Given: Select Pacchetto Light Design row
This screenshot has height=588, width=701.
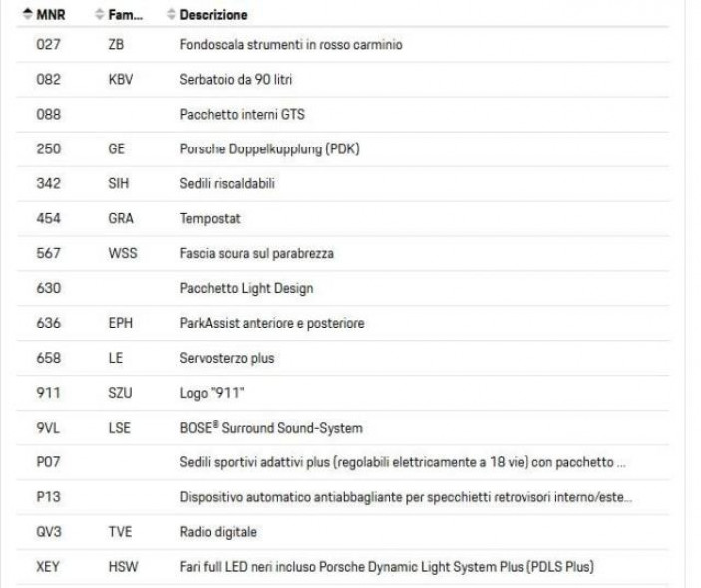Looking at the screenshot, I should click(343, 289).
